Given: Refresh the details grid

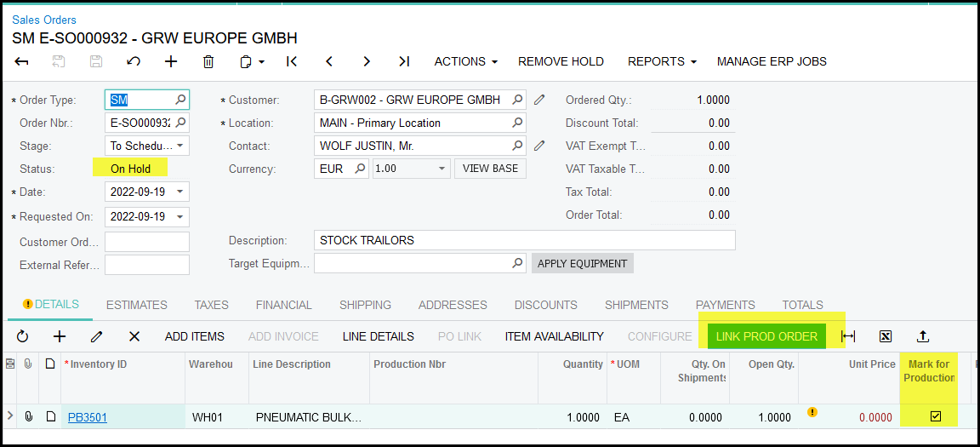Looking at the screenshot, I should pos(22,336).
